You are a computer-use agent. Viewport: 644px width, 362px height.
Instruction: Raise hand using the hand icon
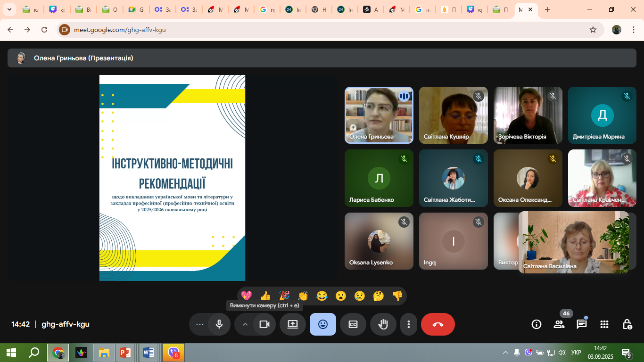point(383,324)
